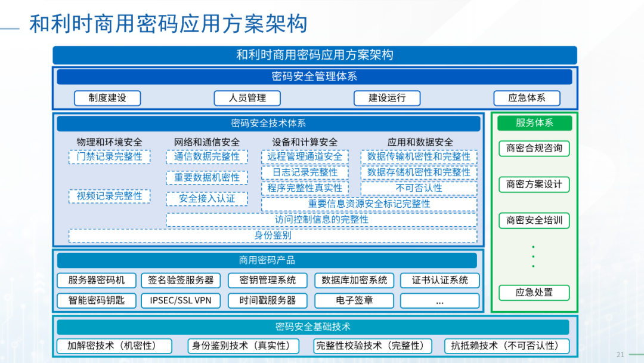Click 应急处置 in service column
This screenshot has height=363, width=644.
534,293
